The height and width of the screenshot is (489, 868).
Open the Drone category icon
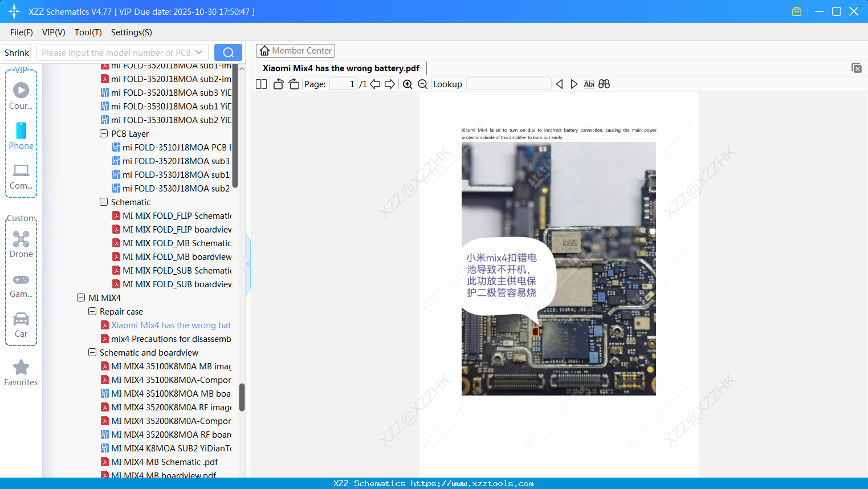coord(21,239)
